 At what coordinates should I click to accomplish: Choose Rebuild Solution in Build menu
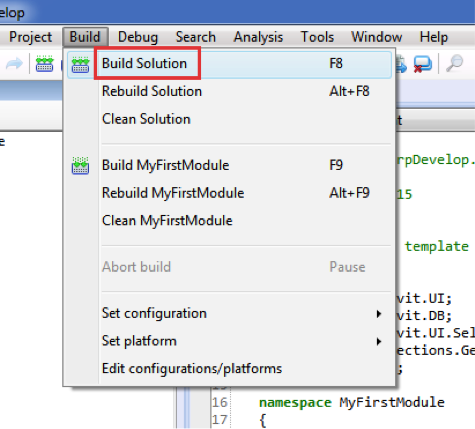229,91
